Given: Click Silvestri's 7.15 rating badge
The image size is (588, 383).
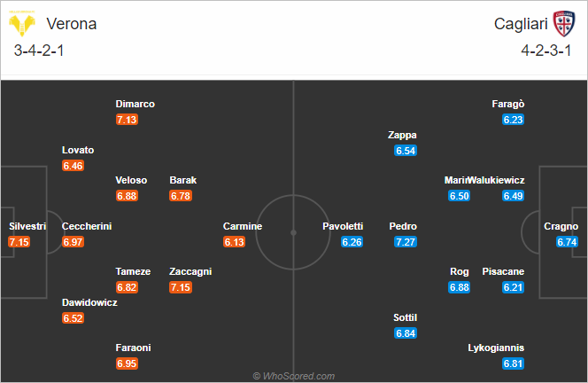Looking at the screenshot, I should click(x=19, y=242).
